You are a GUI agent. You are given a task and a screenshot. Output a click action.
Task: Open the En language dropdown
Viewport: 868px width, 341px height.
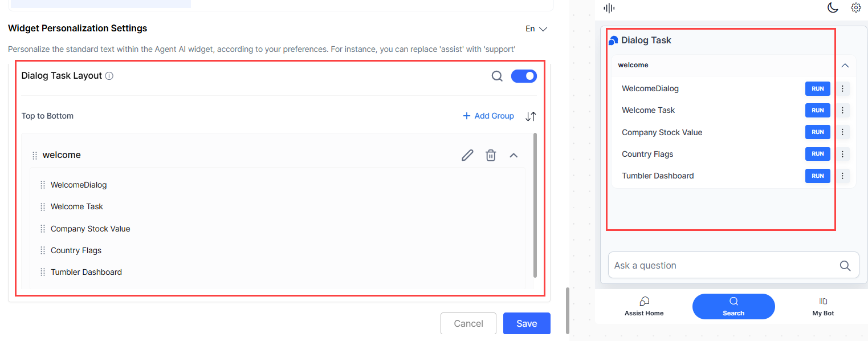coord(536,29)
